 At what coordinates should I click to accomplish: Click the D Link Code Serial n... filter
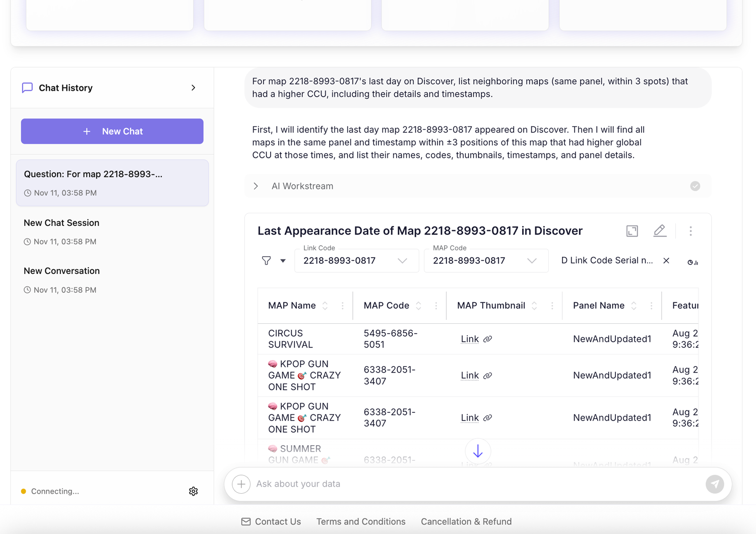click(607, 260)
